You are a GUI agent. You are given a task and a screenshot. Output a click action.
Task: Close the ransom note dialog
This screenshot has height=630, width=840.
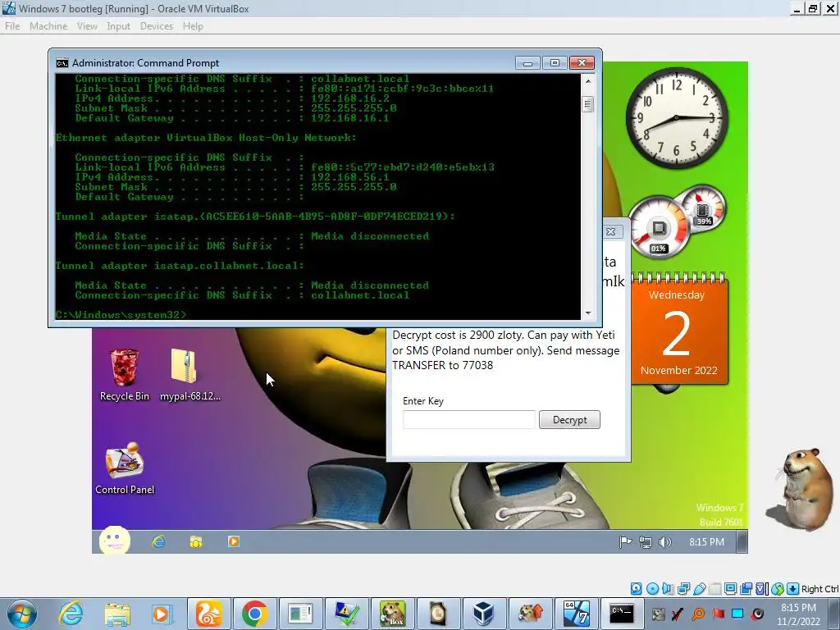(610, 232)
